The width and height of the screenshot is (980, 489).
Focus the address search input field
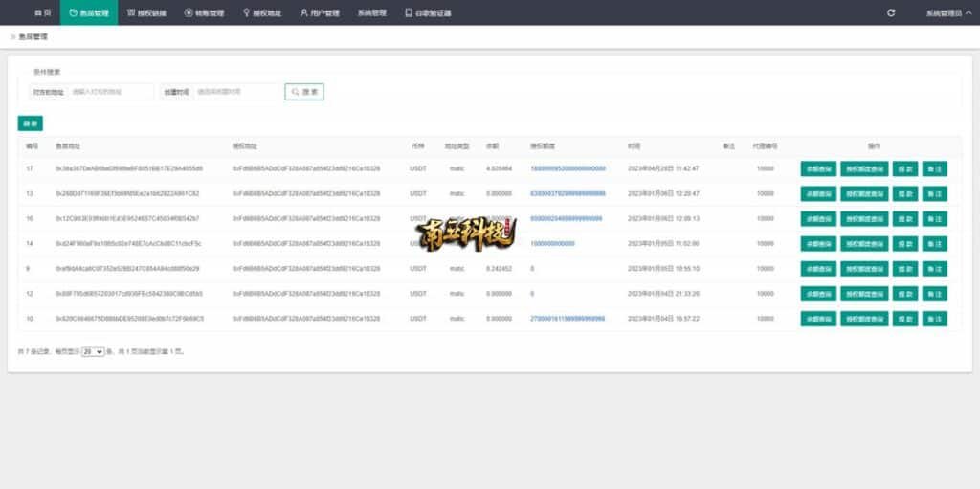(111, 92)
